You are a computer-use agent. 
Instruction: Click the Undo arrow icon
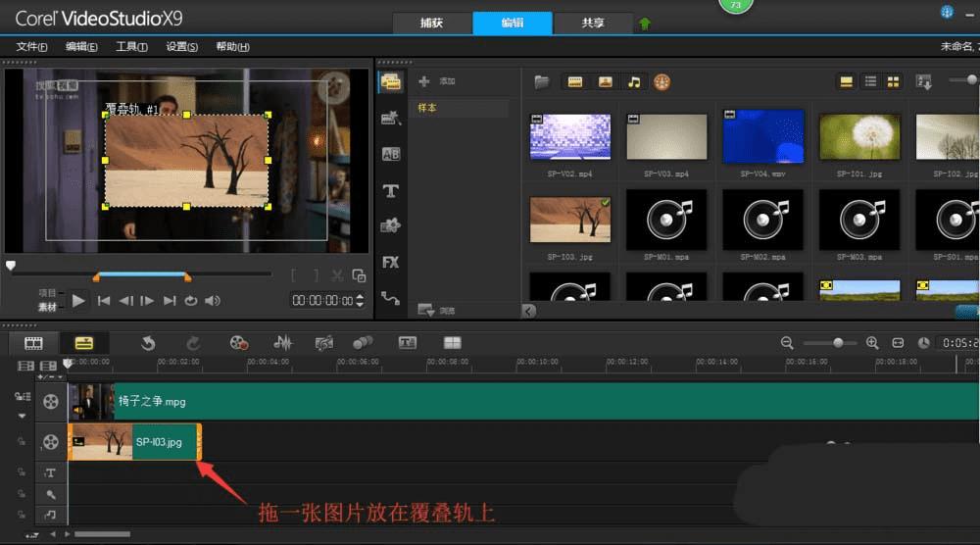tap(148, 342)
